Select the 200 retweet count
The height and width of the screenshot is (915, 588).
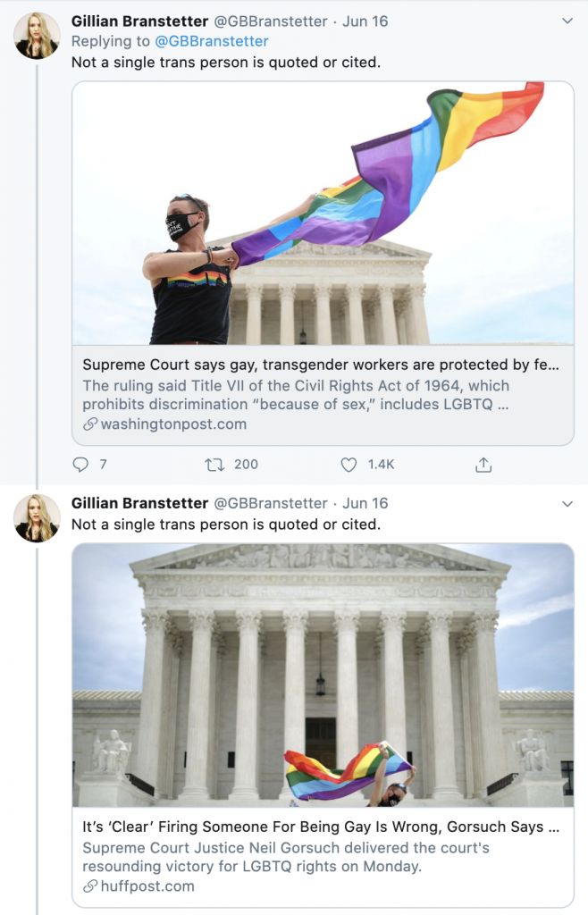click(246, 465)
